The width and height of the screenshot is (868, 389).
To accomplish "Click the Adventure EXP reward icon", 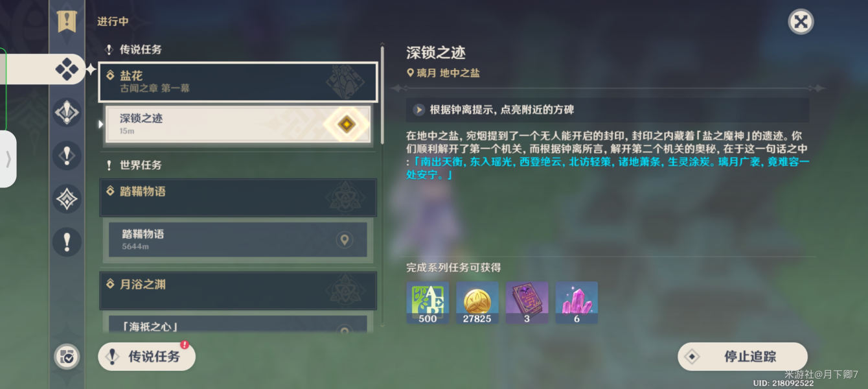I will (x=428, y=303).
